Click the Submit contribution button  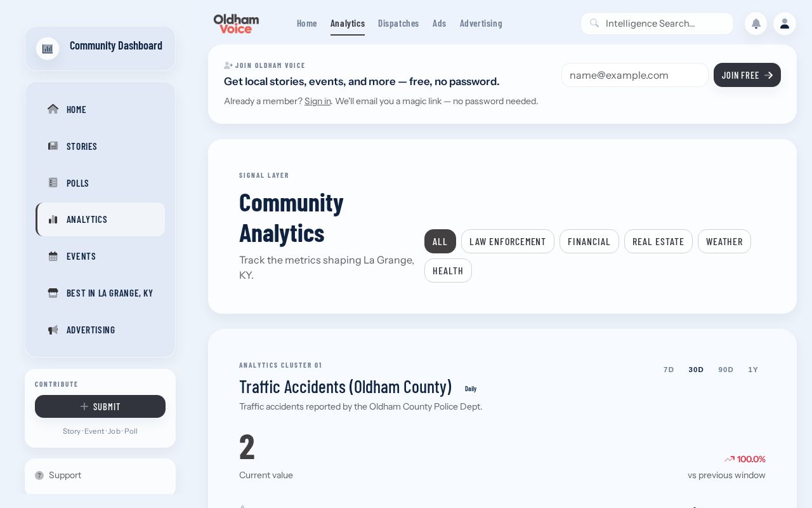click(100, 406)
